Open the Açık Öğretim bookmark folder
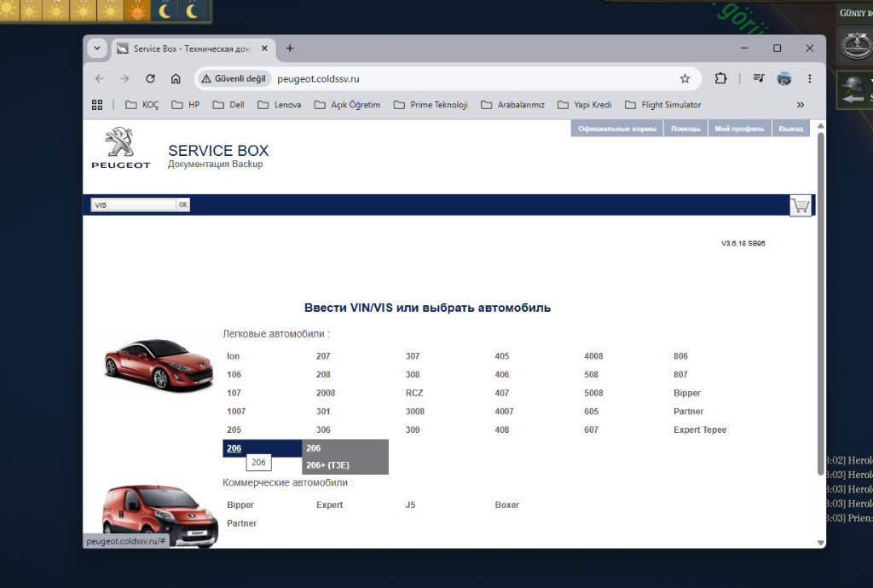The image size is (873, 588). [347, 105]
